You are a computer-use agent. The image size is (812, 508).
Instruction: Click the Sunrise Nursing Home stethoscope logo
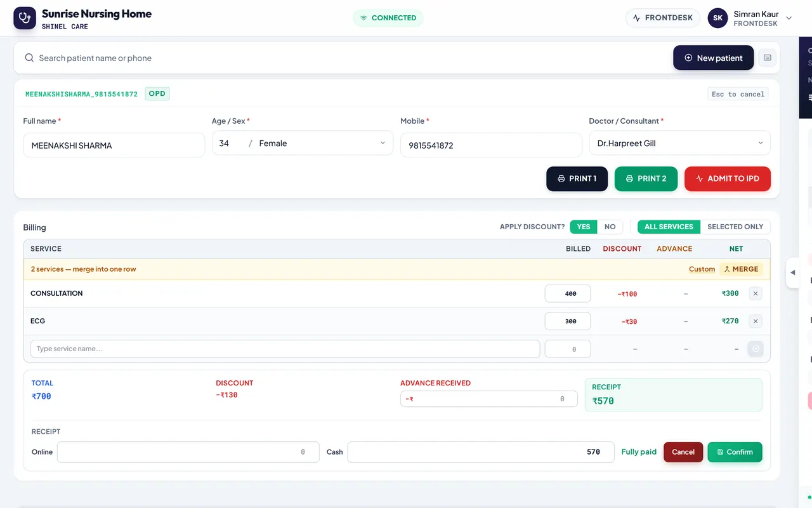pos(25,18)
